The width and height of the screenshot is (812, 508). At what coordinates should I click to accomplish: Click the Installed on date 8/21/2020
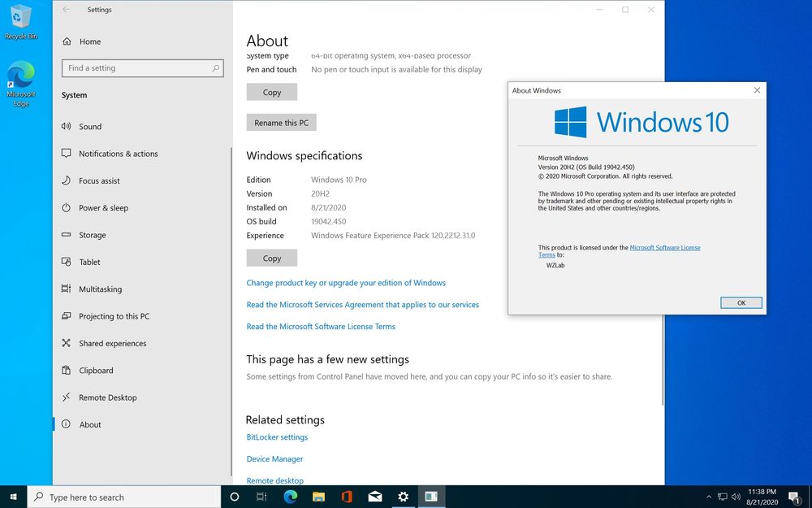tap(328, 207)
